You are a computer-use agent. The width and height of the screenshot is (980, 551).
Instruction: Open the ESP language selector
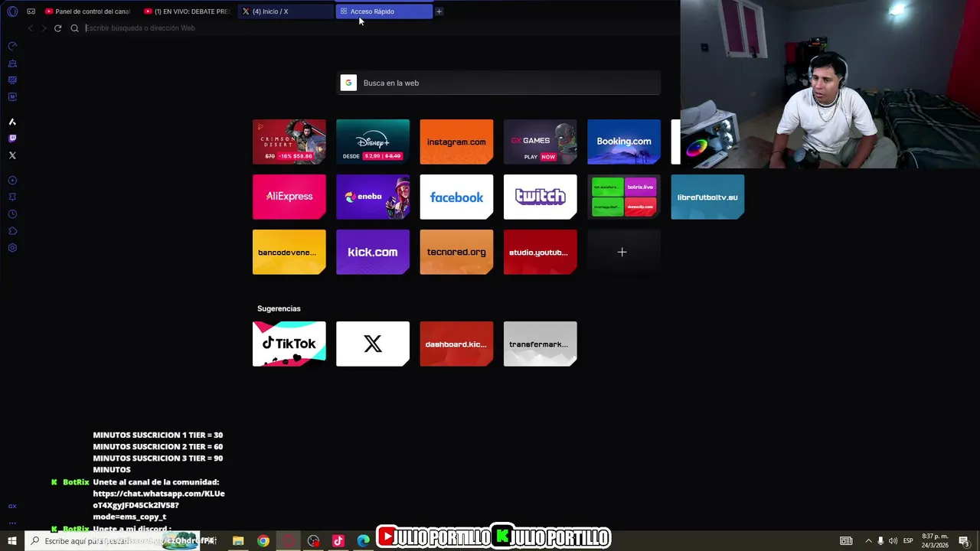[x=908, y=541]
